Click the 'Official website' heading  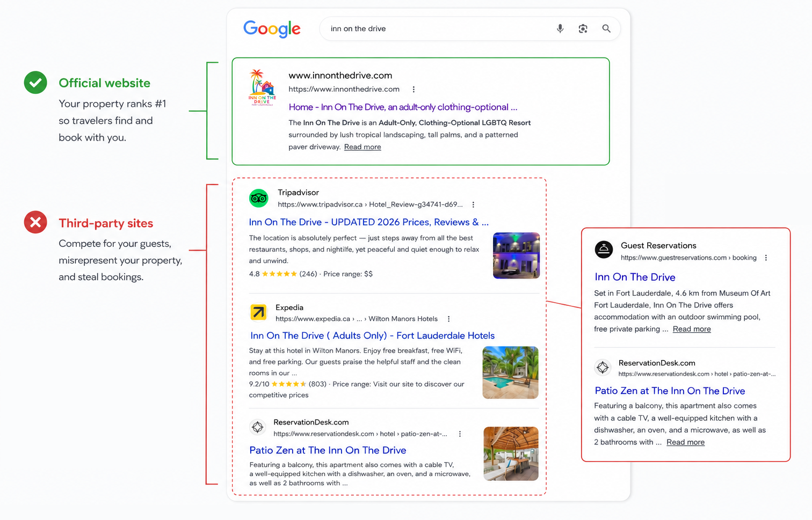[105, 83]
